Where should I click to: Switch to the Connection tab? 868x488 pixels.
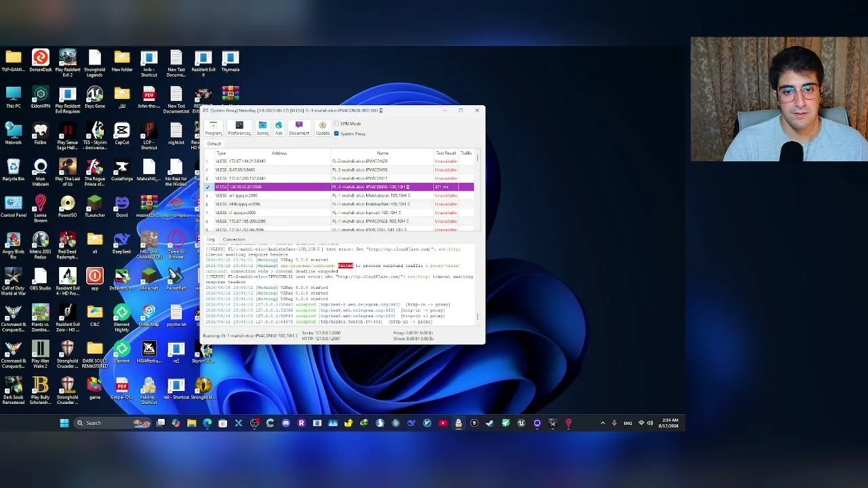point(234,239)
